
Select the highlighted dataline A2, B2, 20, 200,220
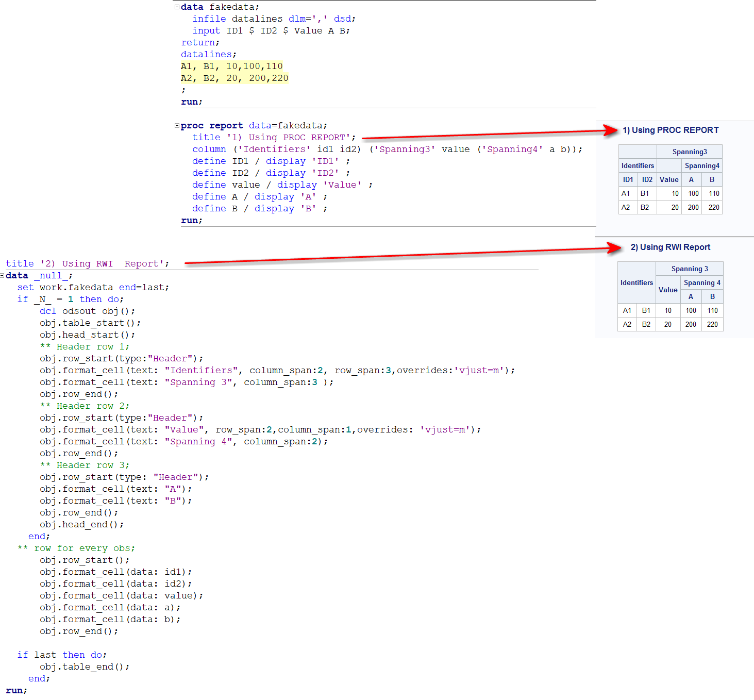pyautogui.click(x=234, y=78)
